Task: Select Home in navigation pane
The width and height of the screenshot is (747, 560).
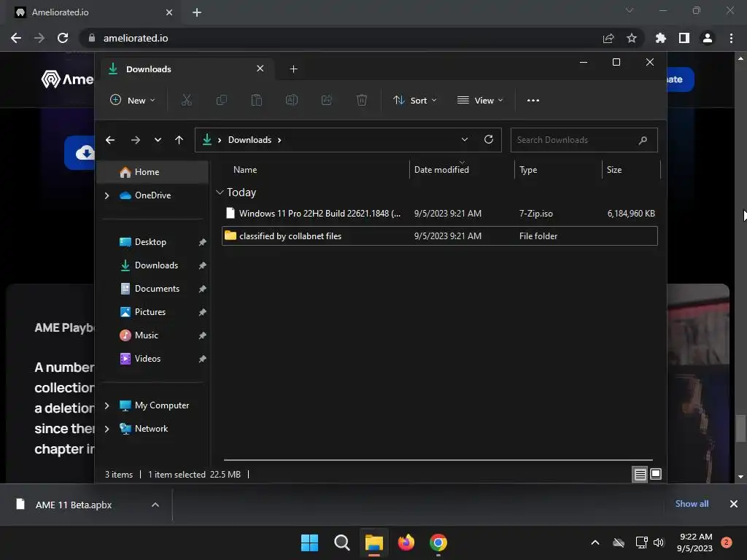Action: coord(153,172)
